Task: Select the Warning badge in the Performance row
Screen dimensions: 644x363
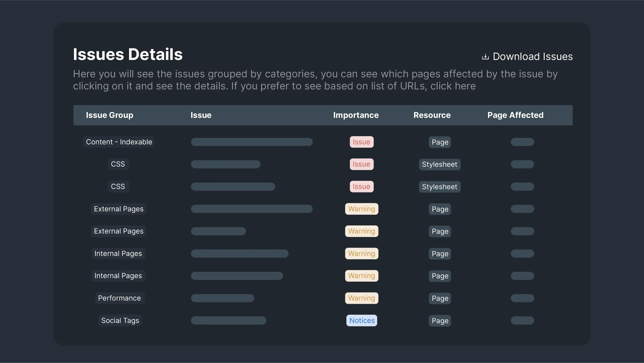Action: (361, 298)
